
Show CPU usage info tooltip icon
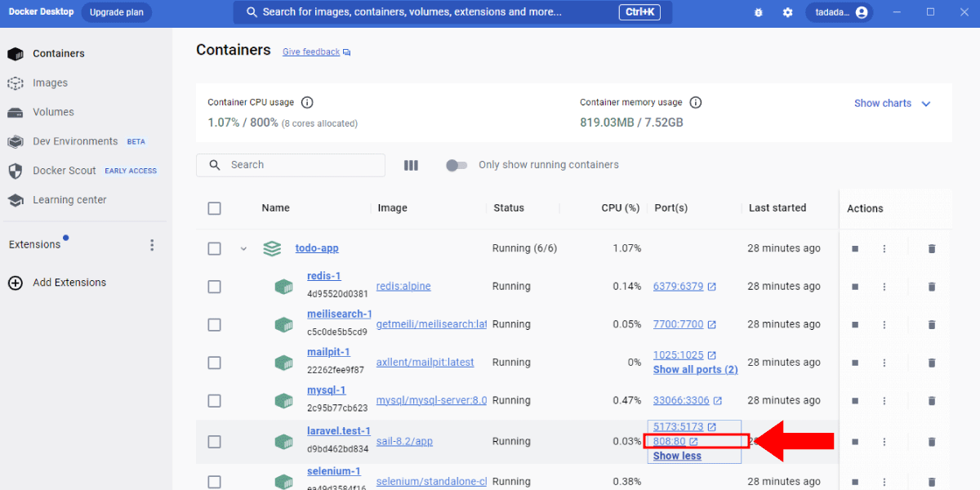307,103
